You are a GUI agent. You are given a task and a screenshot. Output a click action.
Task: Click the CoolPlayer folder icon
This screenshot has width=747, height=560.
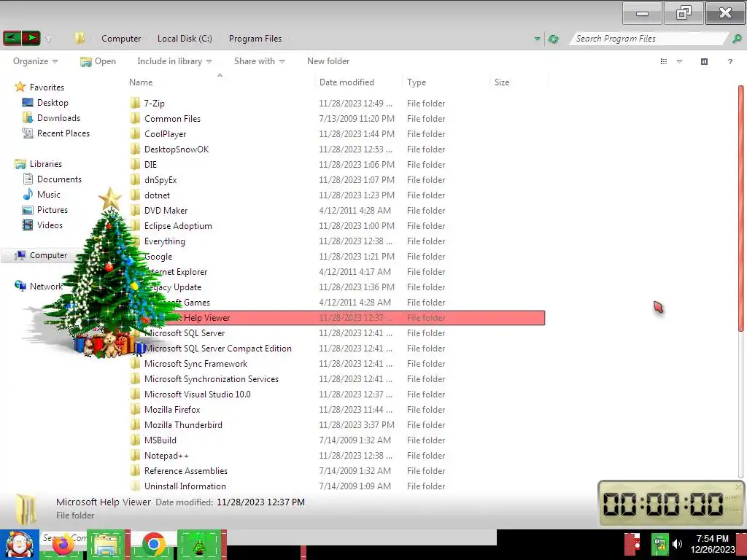135,133
